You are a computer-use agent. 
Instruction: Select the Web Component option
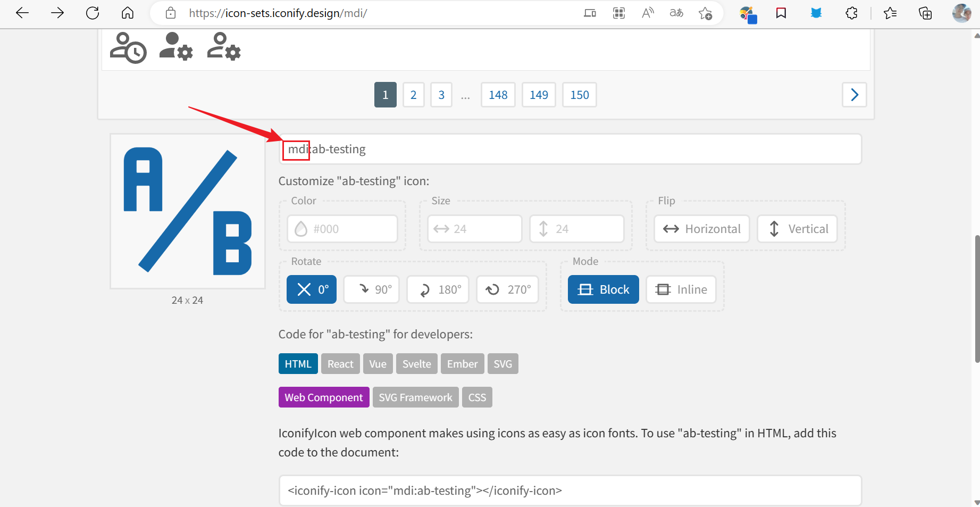[x=324, y=397]
